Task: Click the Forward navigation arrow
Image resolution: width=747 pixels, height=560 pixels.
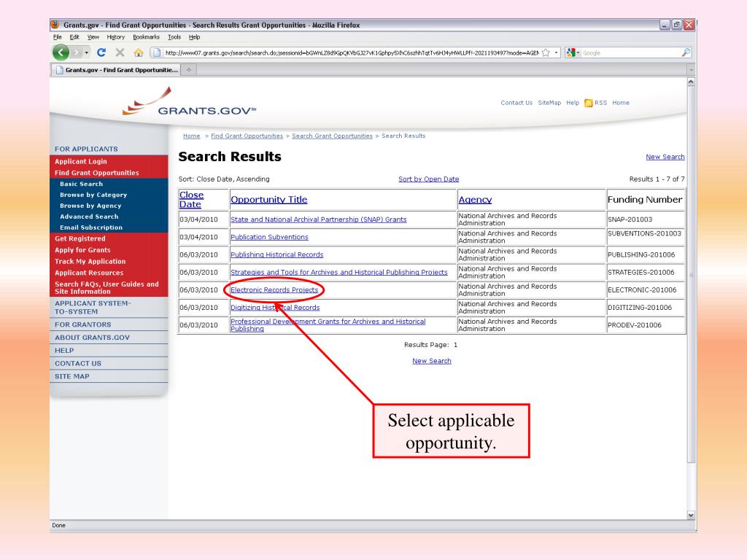Action: (76, 52)
